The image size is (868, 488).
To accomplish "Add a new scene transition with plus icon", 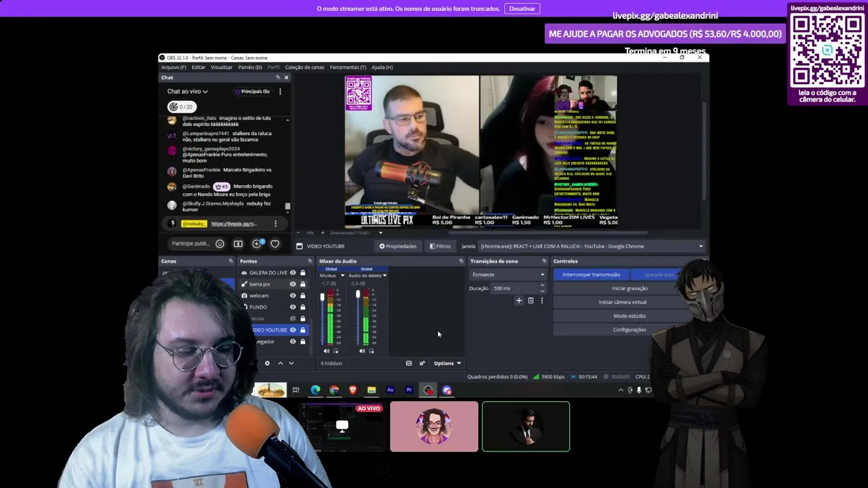I will point(519,301).
